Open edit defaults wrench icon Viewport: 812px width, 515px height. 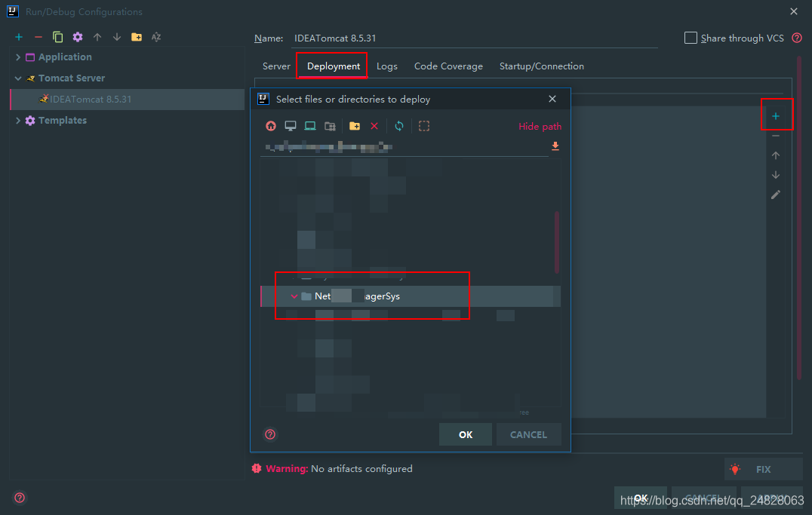point(78,37)
